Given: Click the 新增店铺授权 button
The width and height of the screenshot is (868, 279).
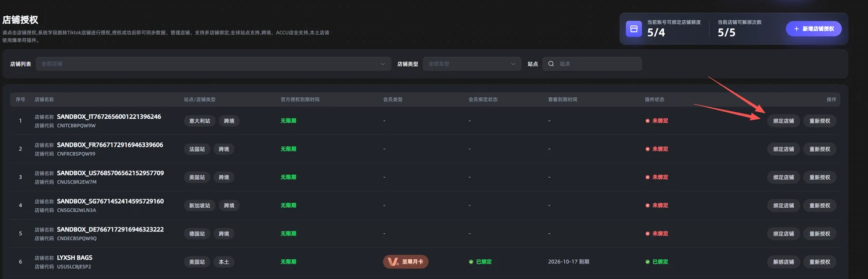Looking at the screenshot, I should pos(814,29).
